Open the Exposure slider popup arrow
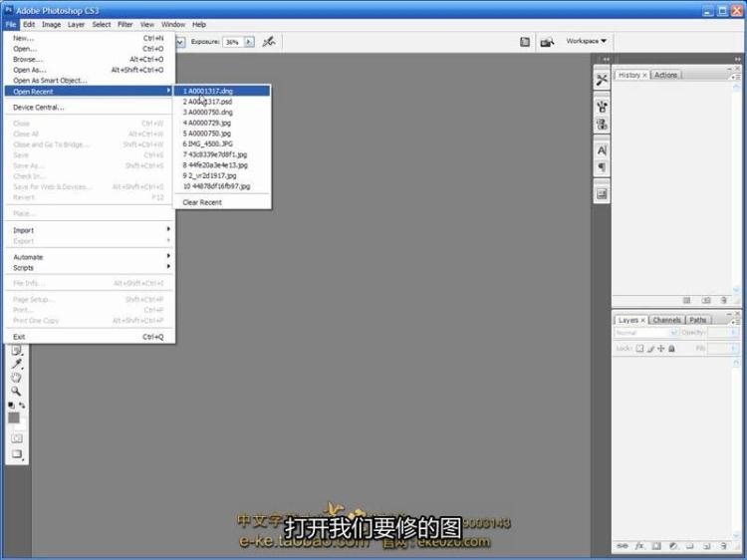 pyautogui.click(x=249, y=42)
